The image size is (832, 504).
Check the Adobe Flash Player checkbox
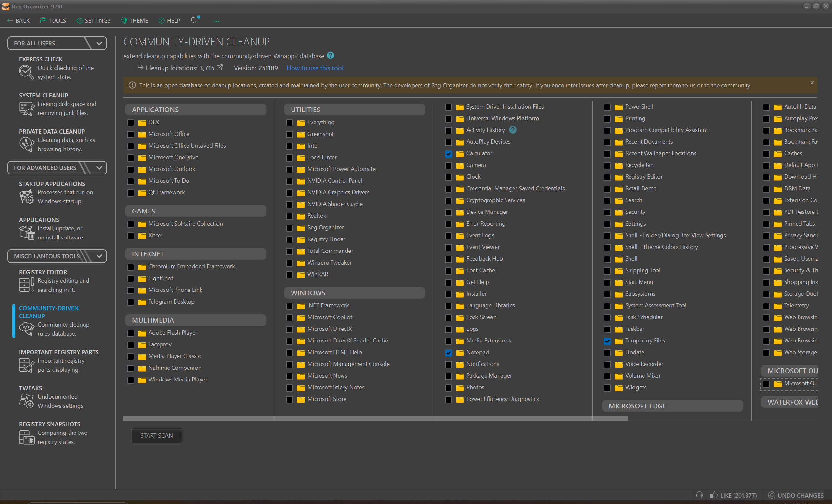pyautogui.click(x=131, y=333)
